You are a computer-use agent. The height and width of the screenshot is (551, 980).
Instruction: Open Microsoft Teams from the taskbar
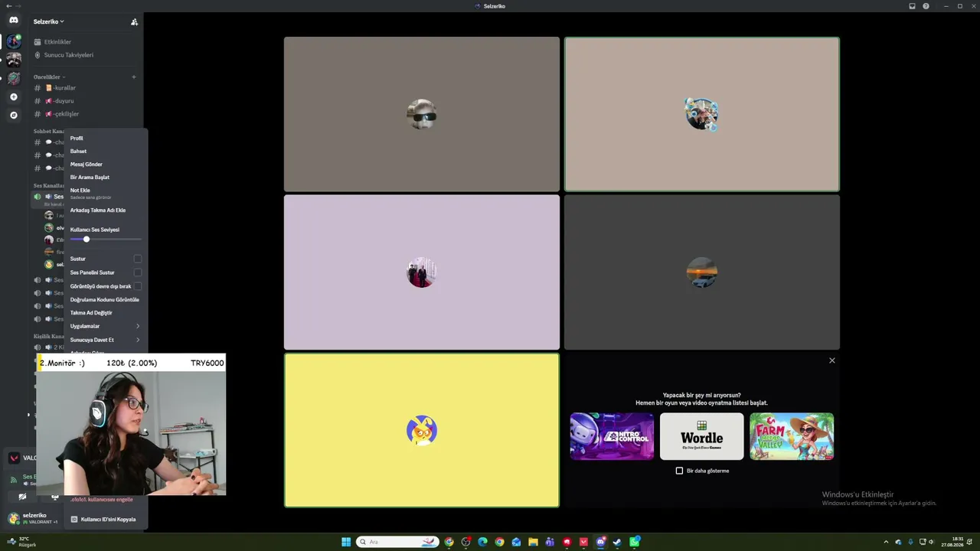pos(550,542)
